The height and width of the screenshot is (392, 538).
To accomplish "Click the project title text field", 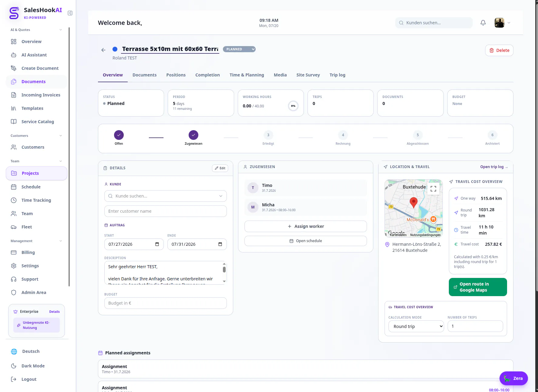I will pyautogui.click(x=170, y=49).
